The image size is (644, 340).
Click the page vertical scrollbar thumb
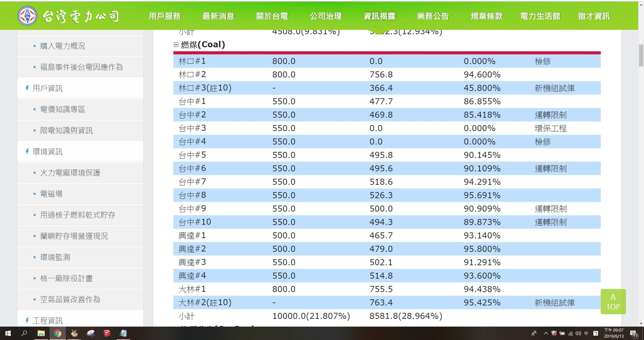[x=641, y=56]
